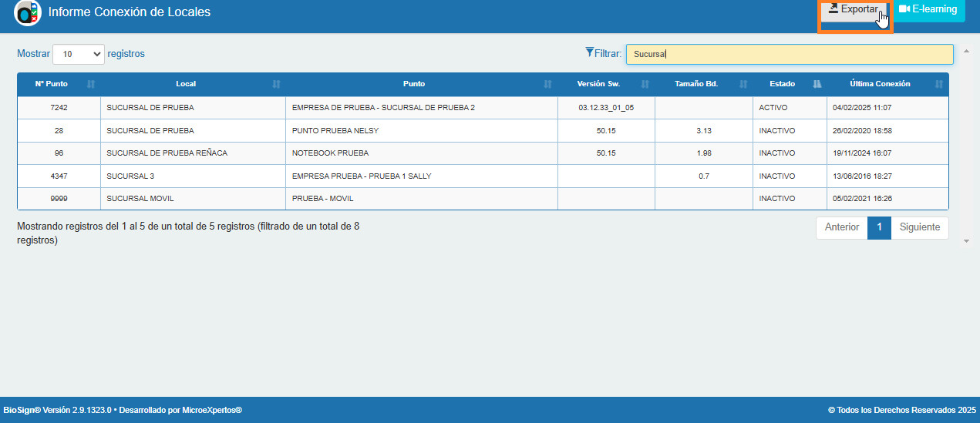Click the Tamaño Bd. column header
Image resolution: width=980 pixels, height=423 pixels.
coord(704,84)
